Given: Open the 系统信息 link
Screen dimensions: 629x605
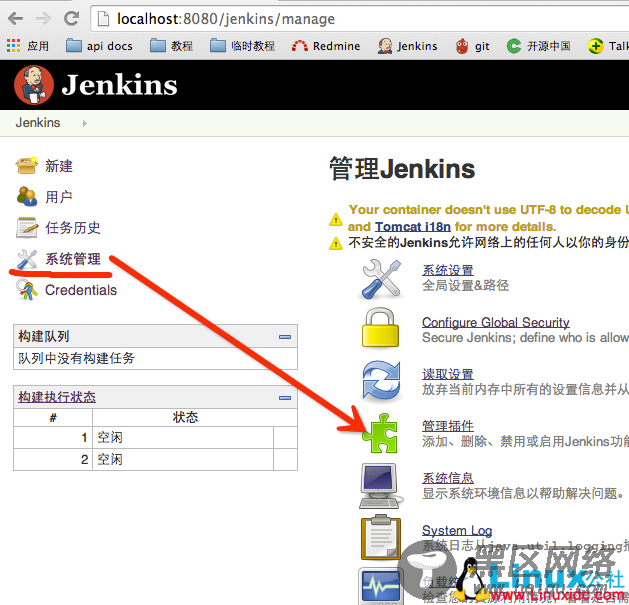Looking at the screenshot, I should (448, 478).
